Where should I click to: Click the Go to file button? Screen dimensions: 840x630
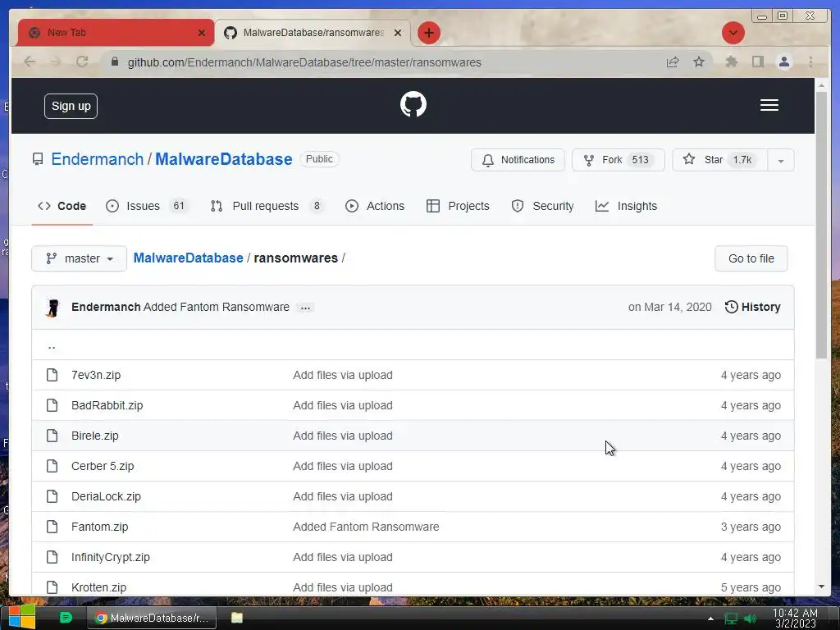[x=751, y=258]
